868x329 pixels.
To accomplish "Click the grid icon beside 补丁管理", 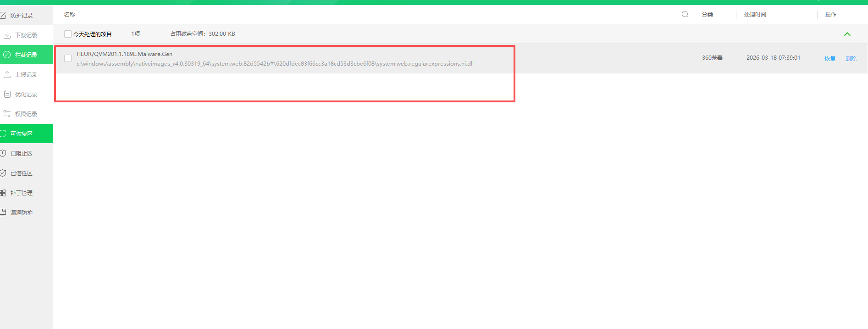I will point(3,193).
